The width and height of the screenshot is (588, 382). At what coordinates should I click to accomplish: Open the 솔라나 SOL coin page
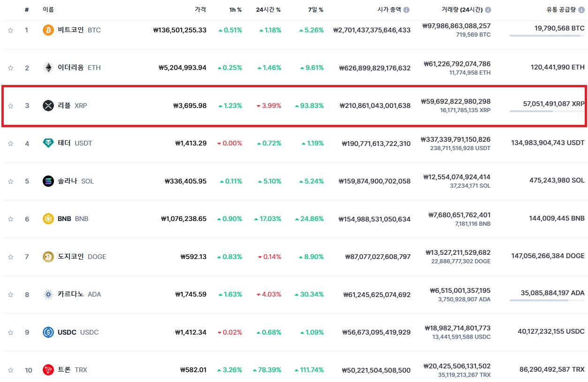pos(76,181)
